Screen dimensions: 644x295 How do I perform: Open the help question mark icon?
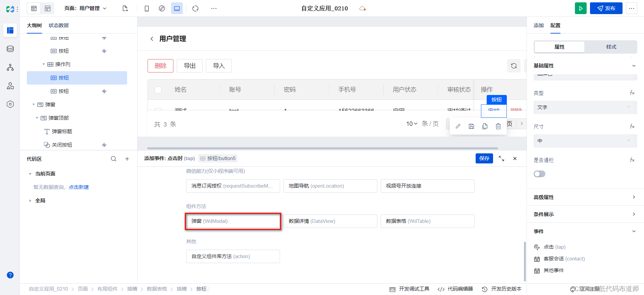[10, 275]
